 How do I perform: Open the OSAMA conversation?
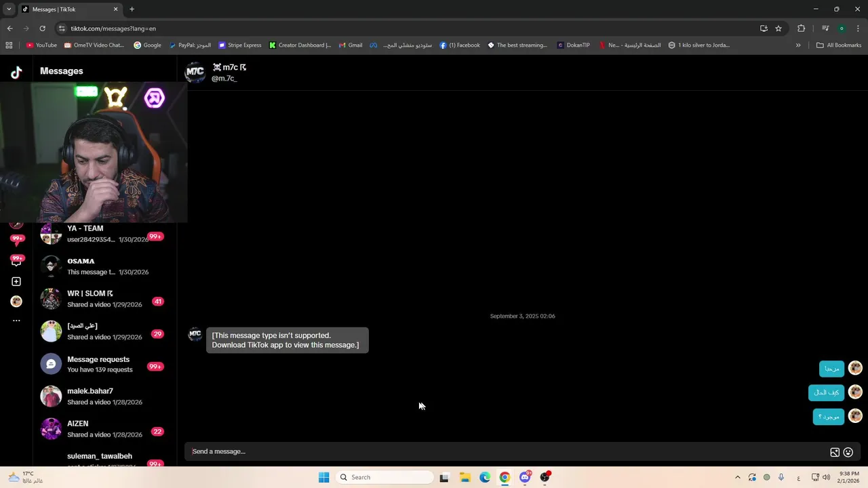click(105, 266)
